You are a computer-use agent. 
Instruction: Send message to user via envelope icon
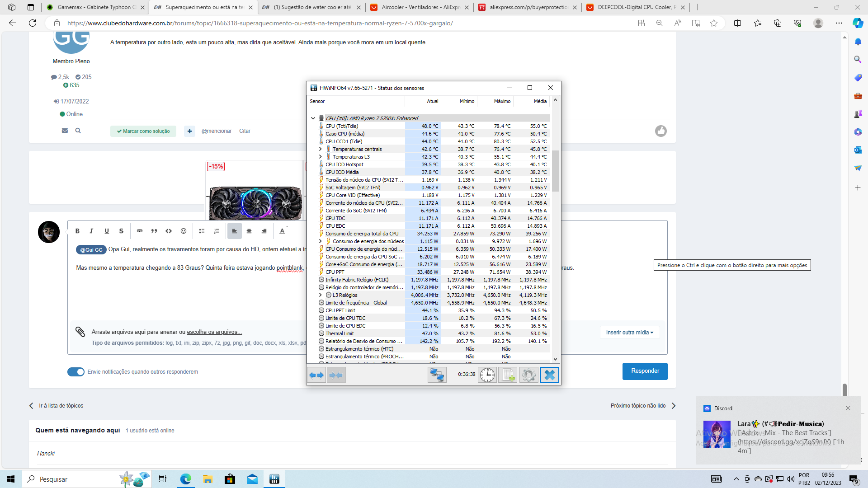click(65, 131)
